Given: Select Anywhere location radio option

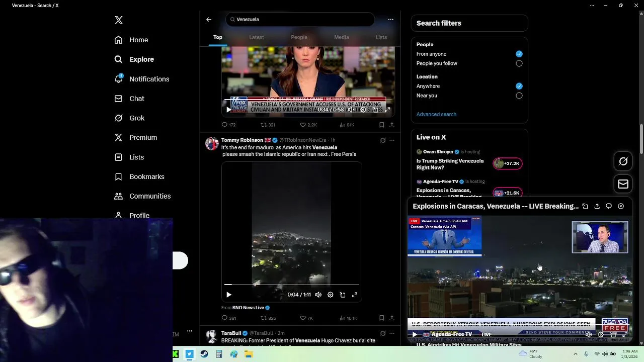Looking at the screenshot, I should tap(519, 86).
